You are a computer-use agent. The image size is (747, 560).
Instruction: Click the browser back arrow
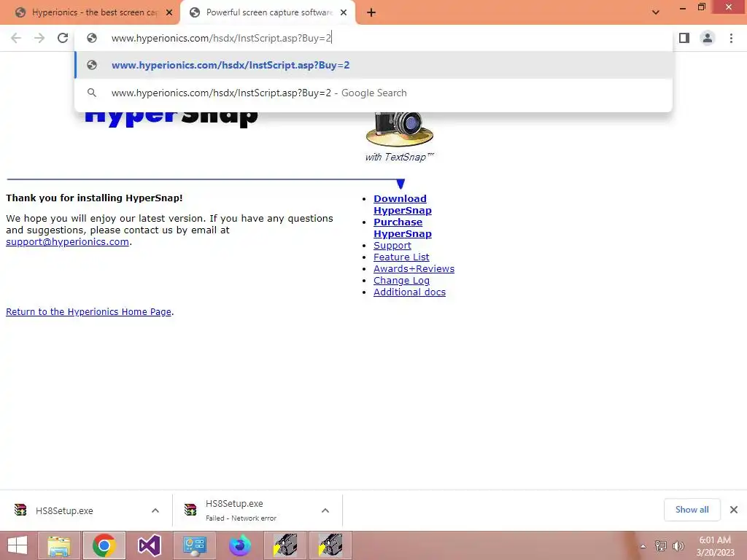(x=16, y=38)
